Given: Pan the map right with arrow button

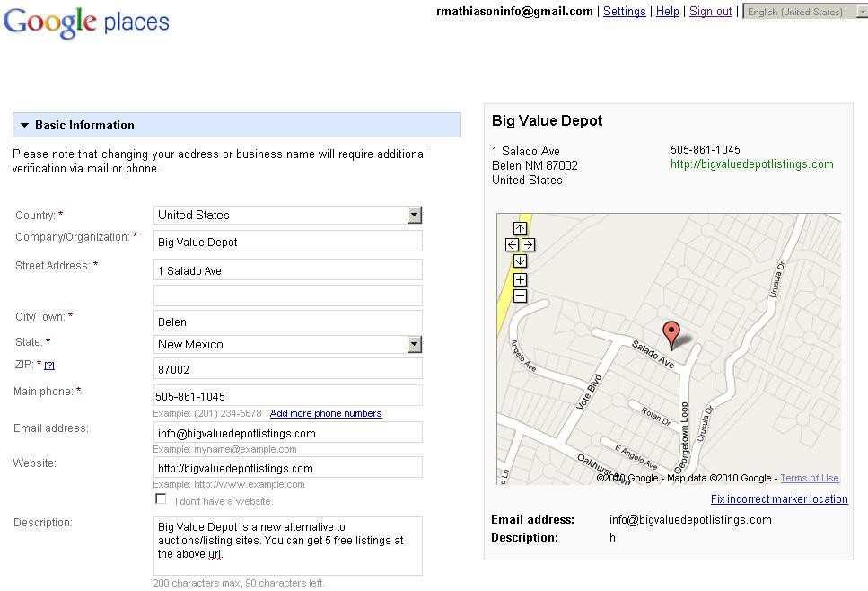Looking at the screenshot, I should tap(528, 244).
